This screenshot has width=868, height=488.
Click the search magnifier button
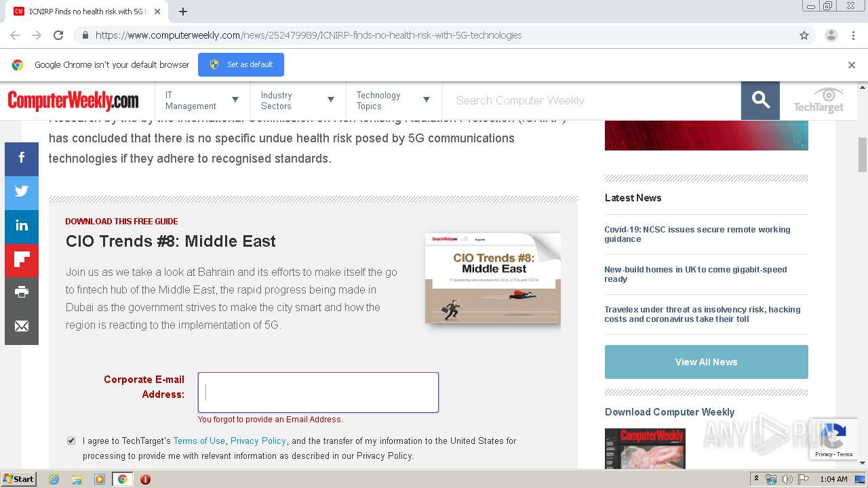click(x=760, y=100)
